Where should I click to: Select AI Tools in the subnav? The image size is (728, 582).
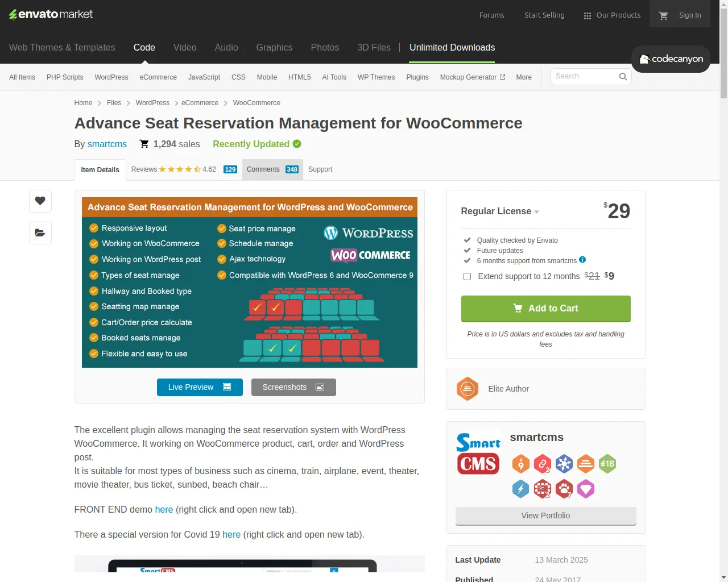[334, 77]
